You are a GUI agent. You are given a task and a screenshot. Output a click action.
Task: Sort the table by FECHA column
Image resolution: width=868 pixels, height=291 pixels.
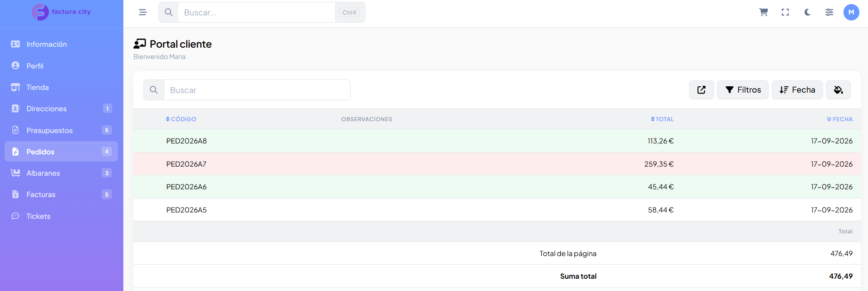click(840, 119)
